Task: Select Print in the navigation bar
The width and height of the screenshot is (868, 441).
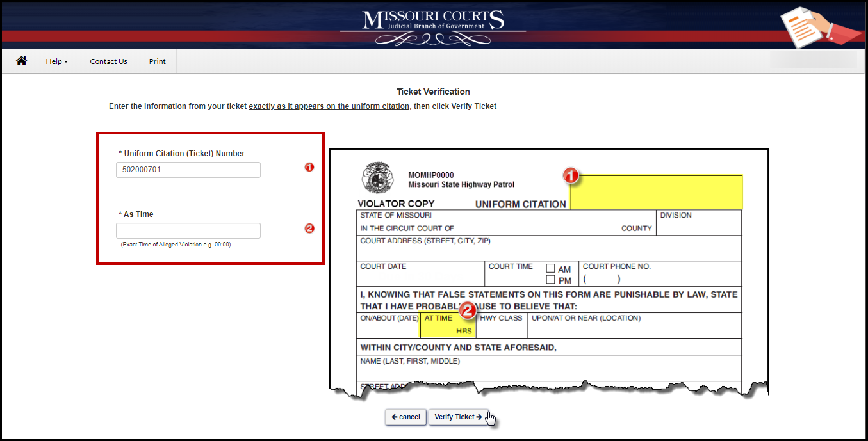Action: [157, 61]
